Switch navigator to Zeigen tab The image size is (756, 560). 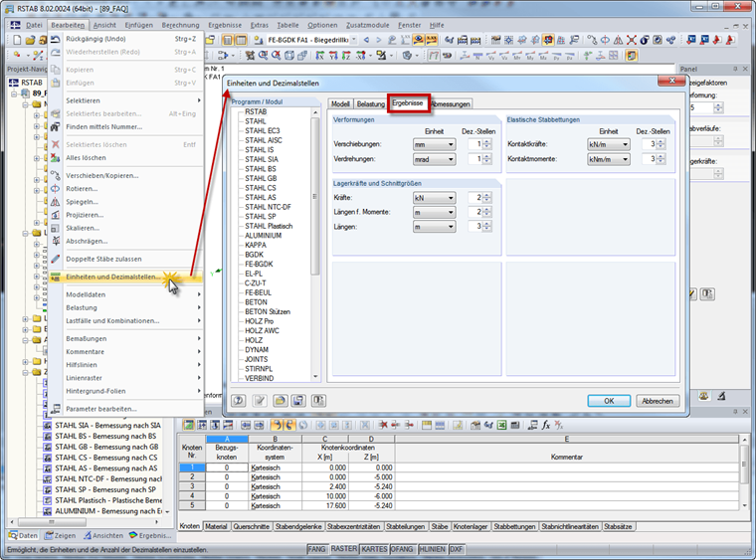coord(61,535)
